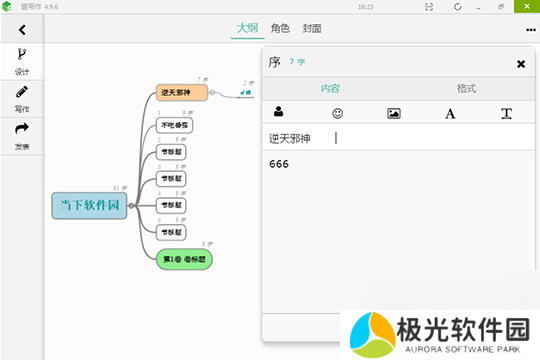Select the 格式 format tab
540x360 pixels.
tap(466, 89)
